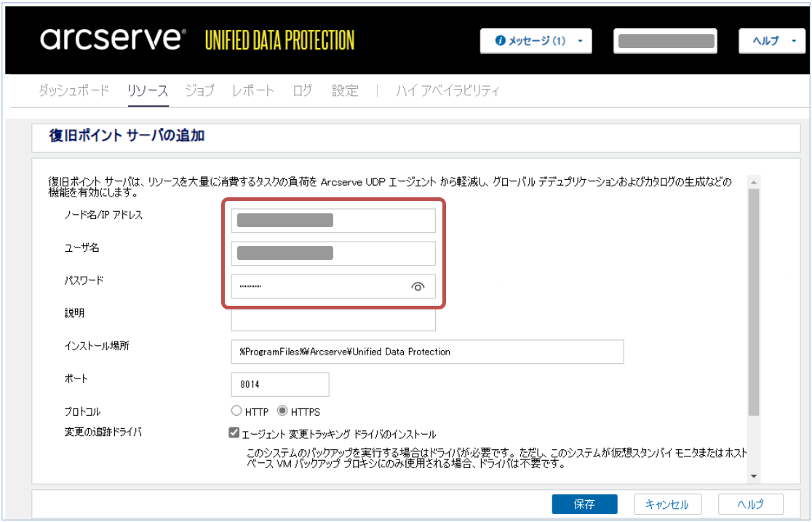Image resolution: width=812 pixels, height=522 pixels.
Task: Click the message info icon
Action: pyautogui.click(x=500, y=41)
